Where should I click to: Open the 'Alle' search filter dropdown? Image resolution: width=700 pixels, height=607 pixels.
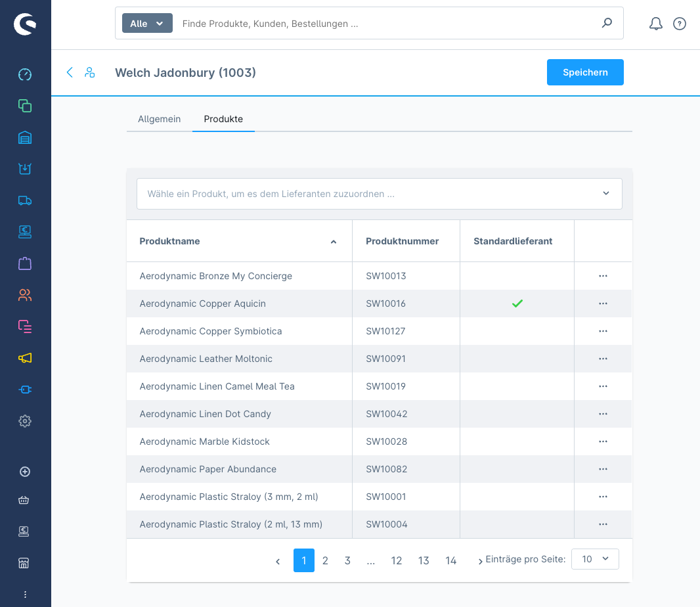(x=147, y=24)
